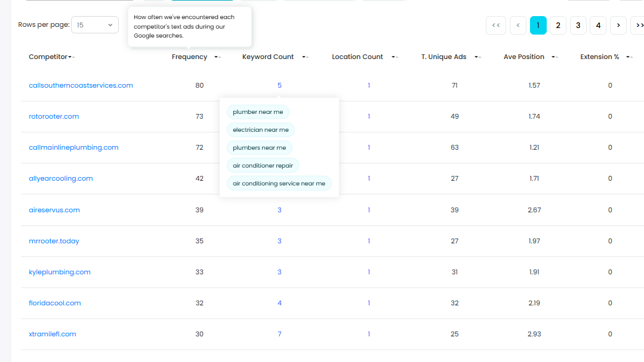Select the 'electrician near me' keyword chip
Image resolution: width=644 pixels, height=362 pixels.
pos(261,129)
